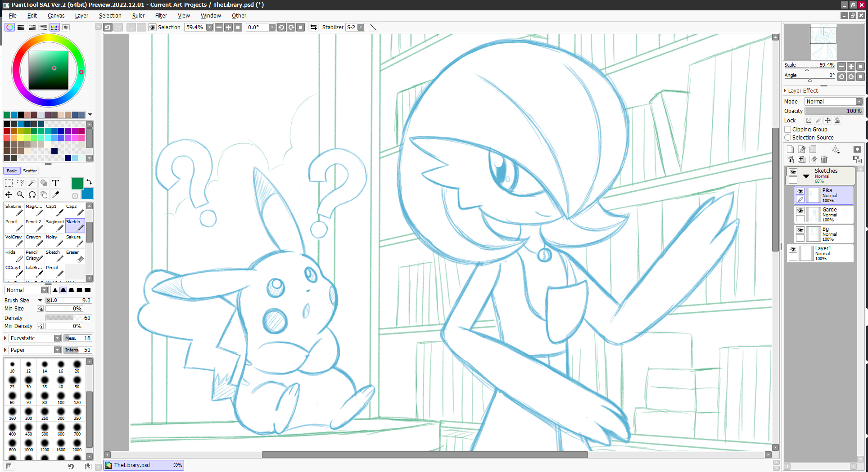Collapse the Sketches layer folder

(x=806, y=176)
